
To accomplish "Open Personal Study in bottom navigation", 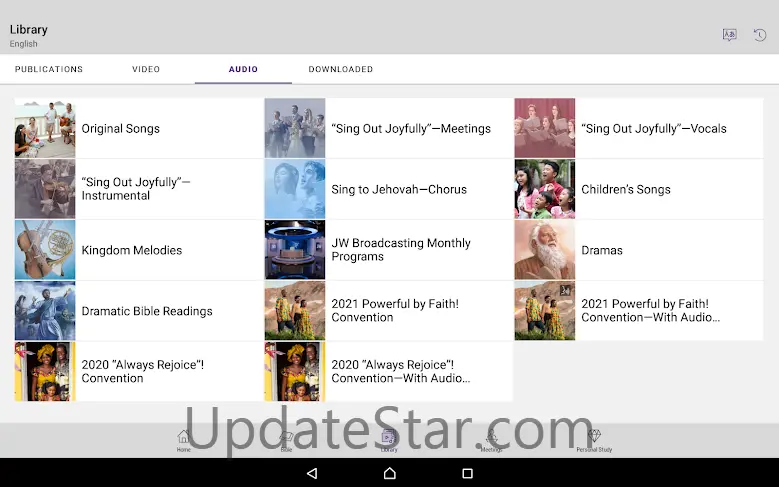I will tap(594, 440).
